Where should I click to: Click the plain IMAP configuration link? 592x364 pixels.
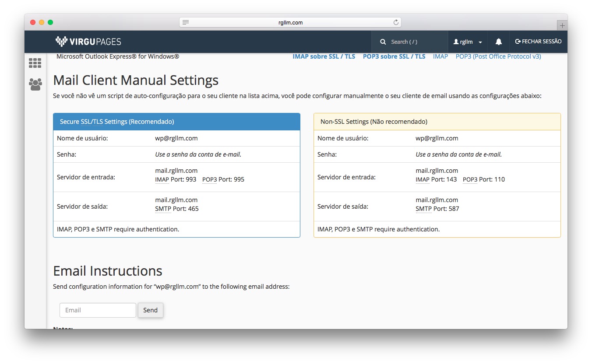coord(440,56)
